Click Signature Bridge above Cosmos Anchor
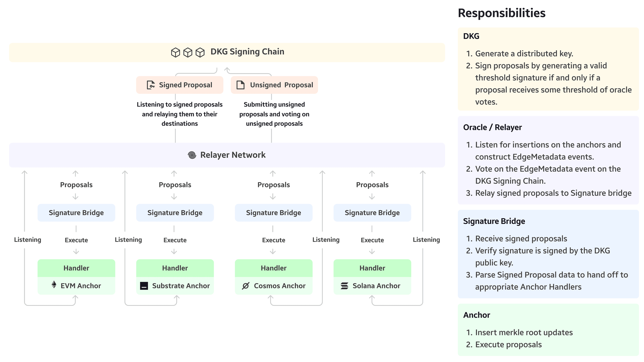The height and width of the screenshot is (362, 644). tap(274, 213)
